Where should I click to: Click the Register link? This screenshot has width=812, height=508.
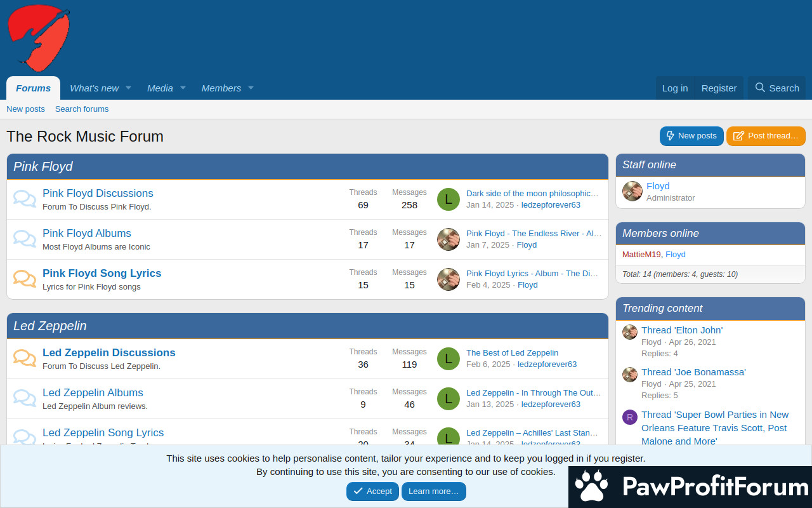click(719, 88)
